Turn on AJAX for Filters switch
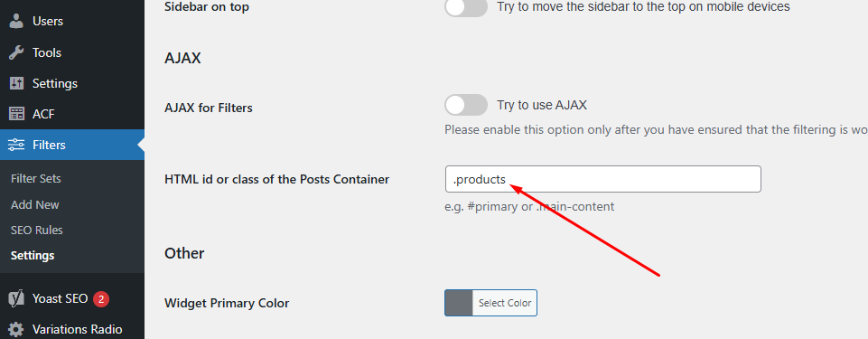Screen dimensions: 868x339 (466, 105)
